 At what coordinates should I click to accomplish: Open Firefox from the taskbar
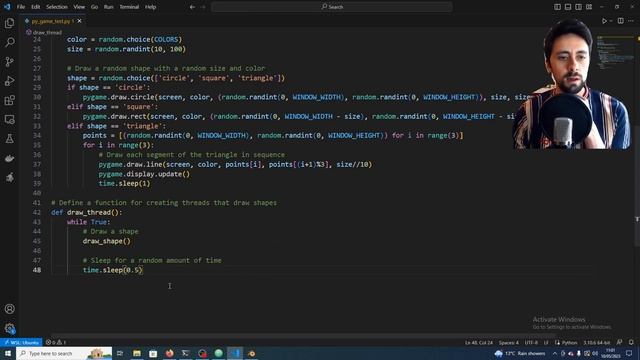[x=169, y=353]
